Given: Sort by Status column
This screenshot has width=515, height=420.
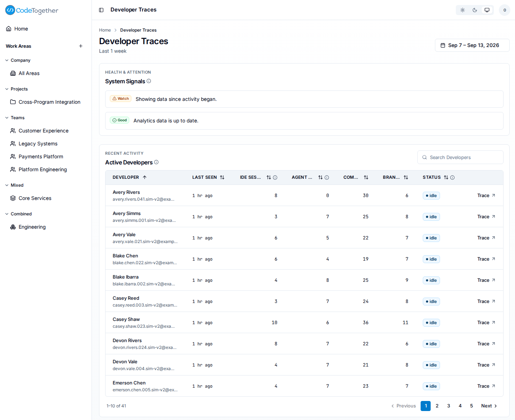Looking at the screenshot, I should click(446, 177).
